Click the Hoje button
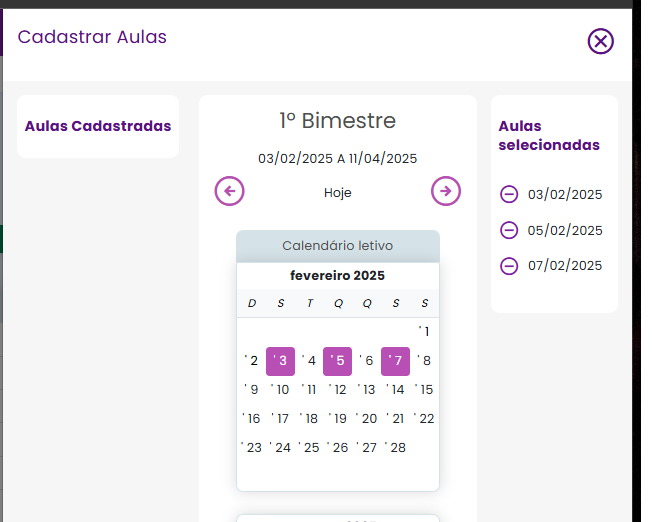 point(338,193)
